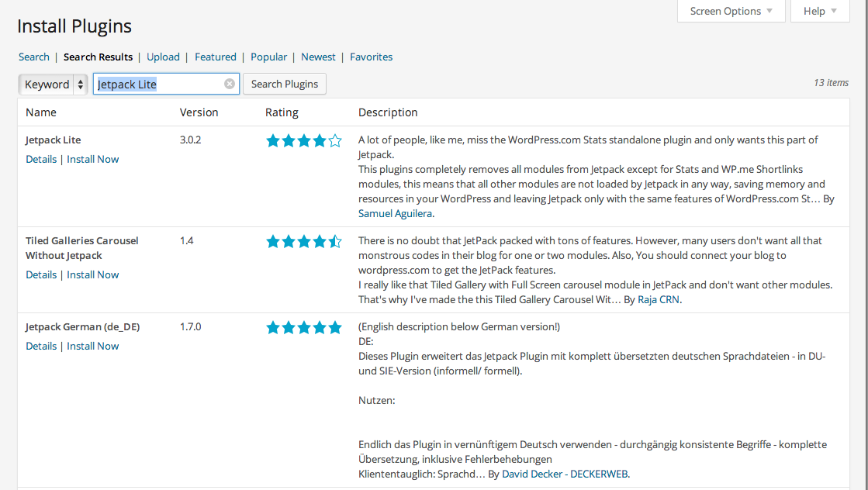Viewport: 868px width, 490px height.
Task: Install Tiled Galleries Carousel Without Jetpack
Action: (93, 275)
